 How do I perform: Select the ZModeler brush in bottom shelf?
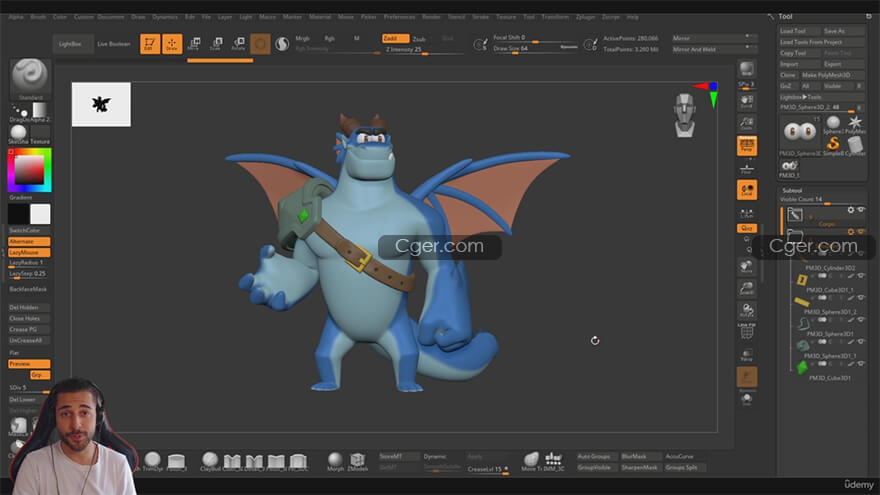coord(358,461)
